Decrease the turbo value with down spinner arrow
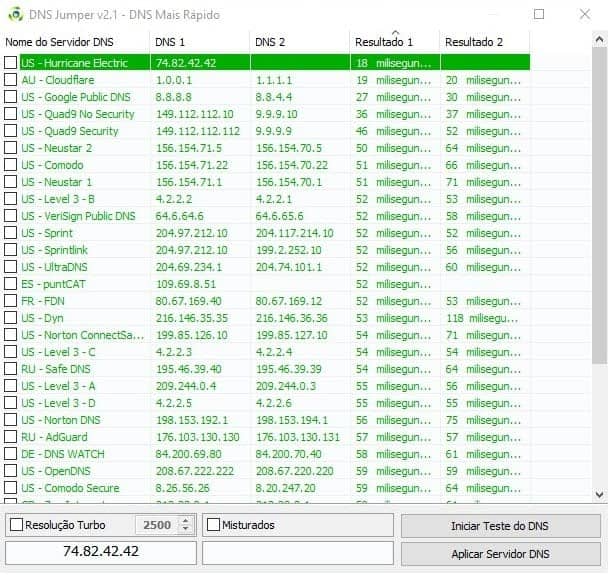 186,529
